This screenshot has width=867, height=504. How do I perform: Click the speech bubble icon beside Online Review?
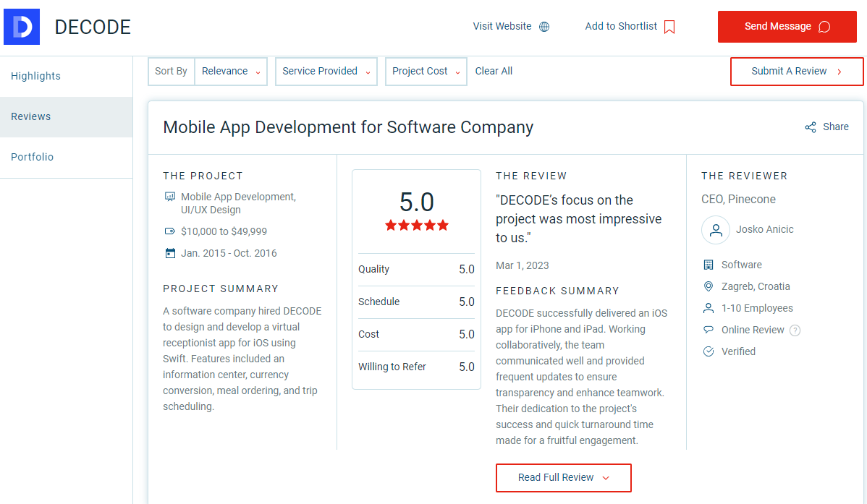709,329
